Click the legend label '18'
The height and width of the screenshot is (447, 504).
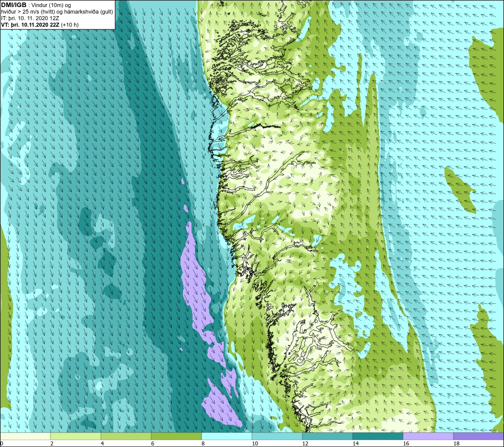click(x=456, y=443)
